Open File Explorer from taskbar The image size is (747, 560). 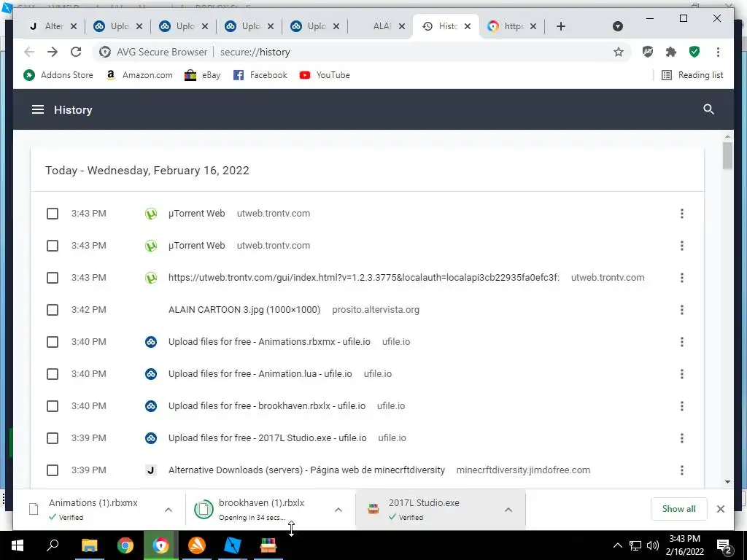(x=89, y=545)
